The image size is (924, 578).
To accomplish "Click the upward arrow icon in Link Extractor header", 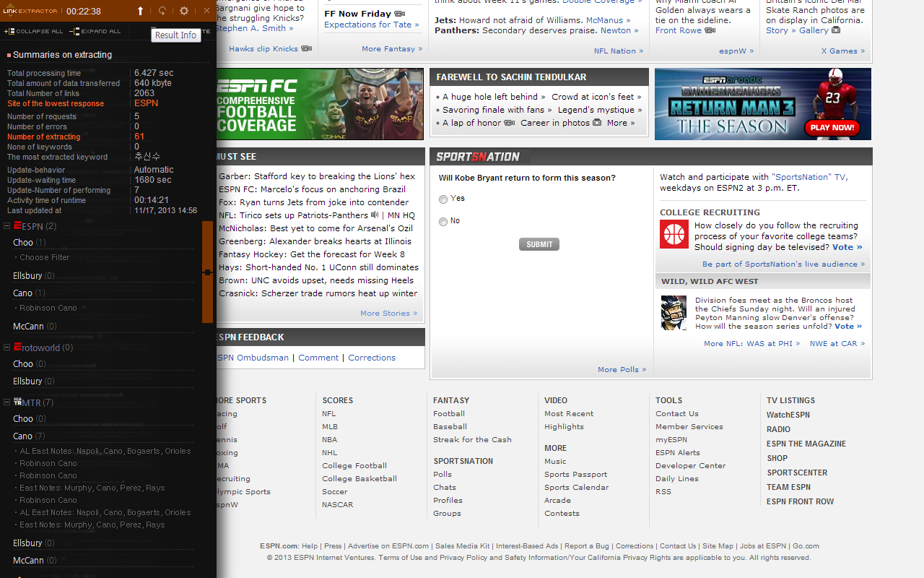I will click(141, 11).
